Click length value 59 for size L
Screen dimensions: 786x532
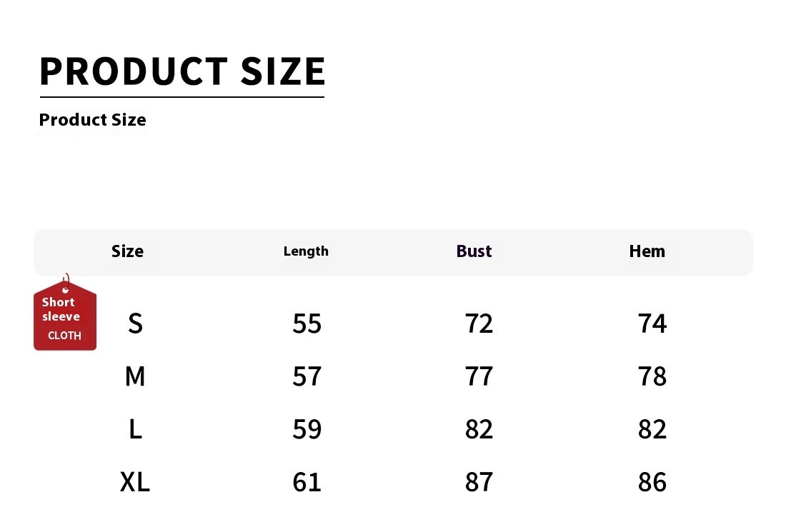[307, 429]
